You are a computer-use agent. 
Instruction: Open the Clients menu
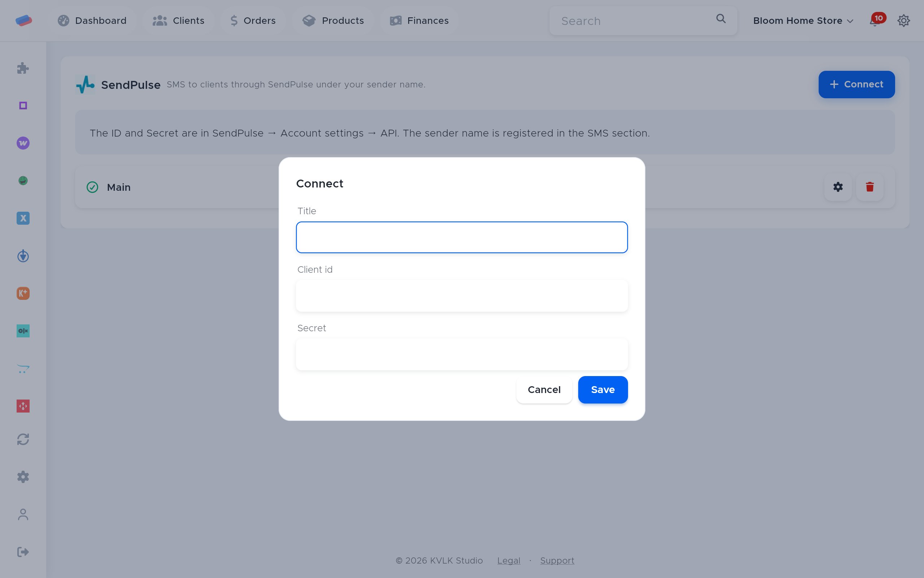178,21
